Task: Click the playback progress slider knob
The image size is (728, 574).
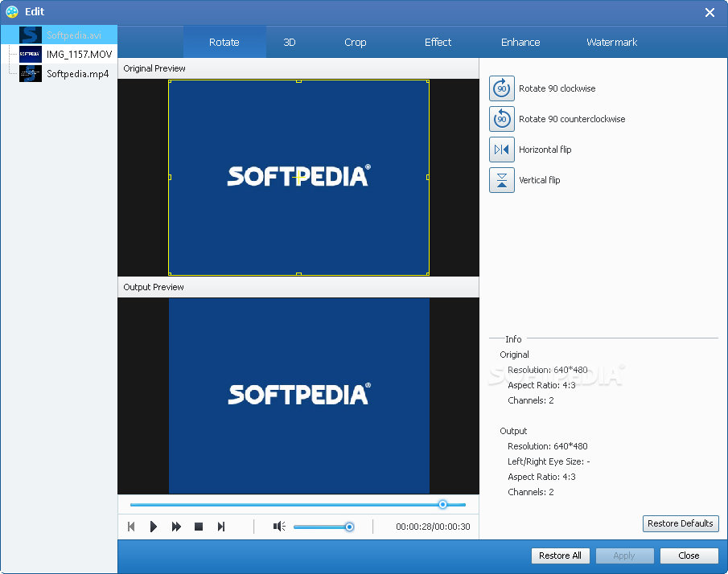Action: pyautogui.click(x=442, y=504)
